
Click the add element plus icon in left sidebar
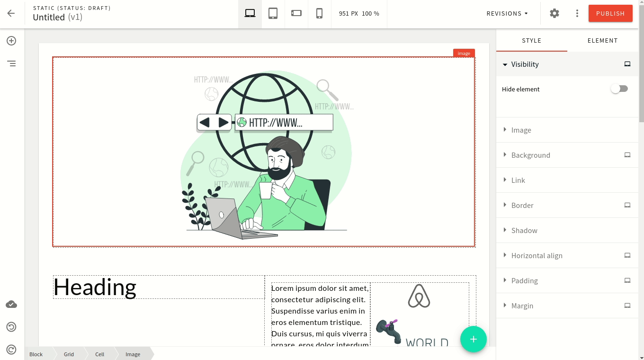(11, 41)
